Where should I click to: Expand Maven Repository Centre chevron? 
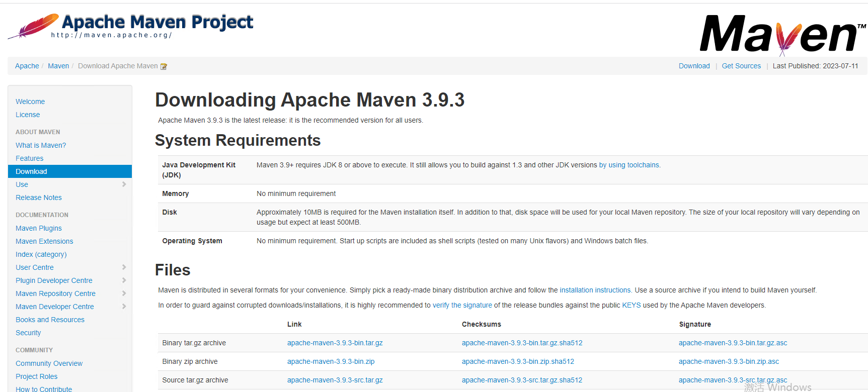tap(124, 293)
